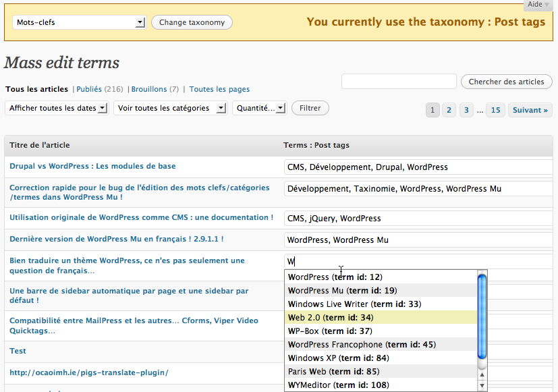Expand the Aide help tab

point(538,5)
